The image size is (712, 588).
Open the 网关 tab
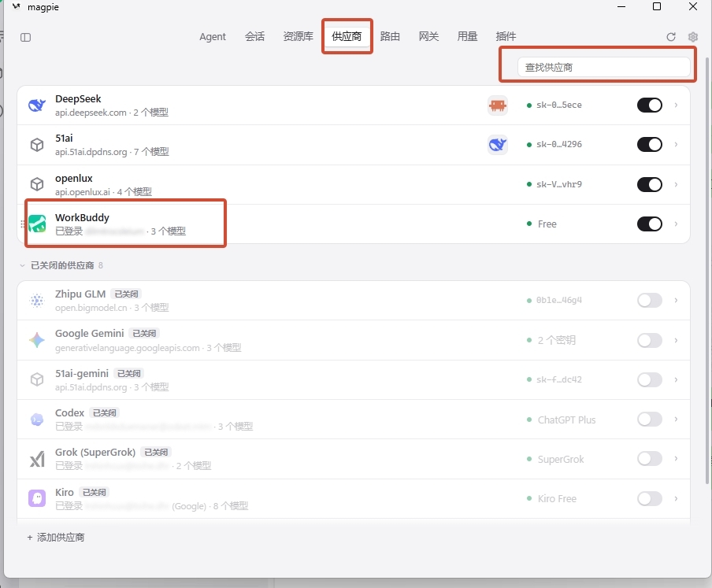[428, 37]
